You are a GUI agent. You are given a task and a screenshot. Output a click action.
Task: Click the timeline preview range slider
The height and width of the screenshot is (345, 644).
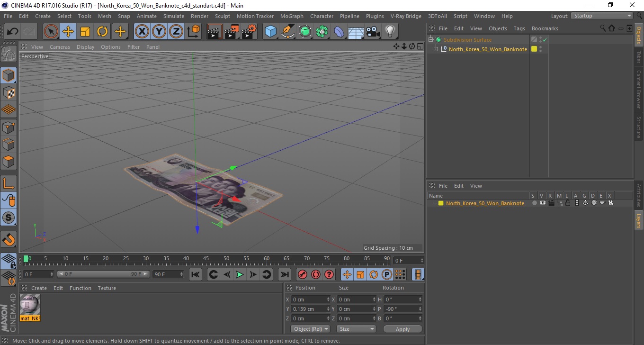point(103,274)
